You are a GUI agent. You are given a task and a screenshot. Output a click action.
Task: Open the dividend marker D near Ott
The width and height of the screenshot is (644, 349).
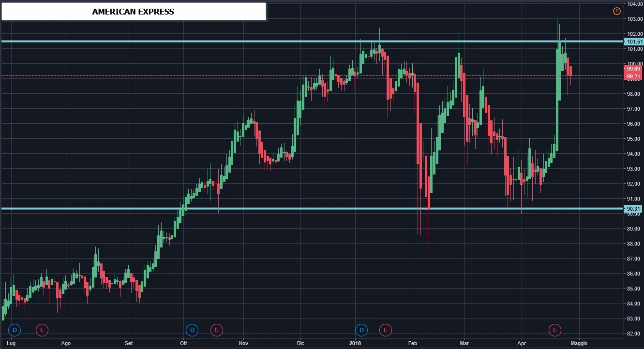(x=192, y=330)
